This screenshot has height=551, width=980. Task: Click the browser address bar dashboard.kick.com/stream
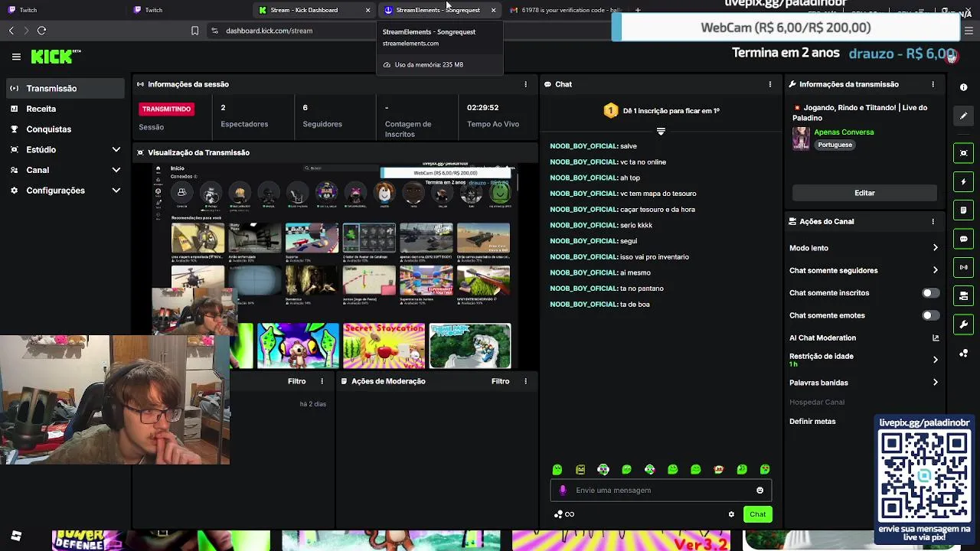click(269, 31)
